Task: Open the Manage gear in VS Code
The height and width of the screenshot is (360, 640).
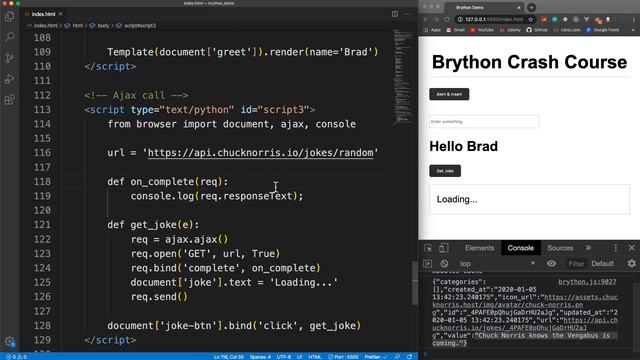Action: [x=10, y=342]
